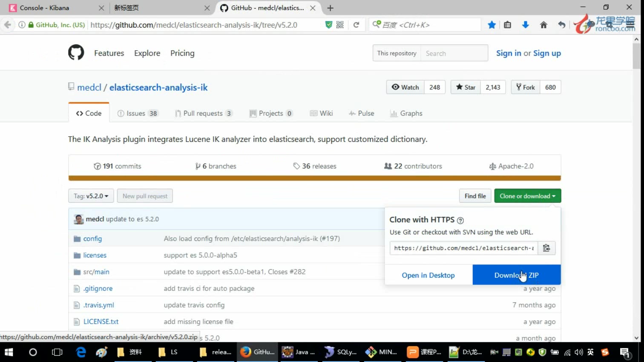
Task: Open the licenses folder
Action: (x=95, y=255)
